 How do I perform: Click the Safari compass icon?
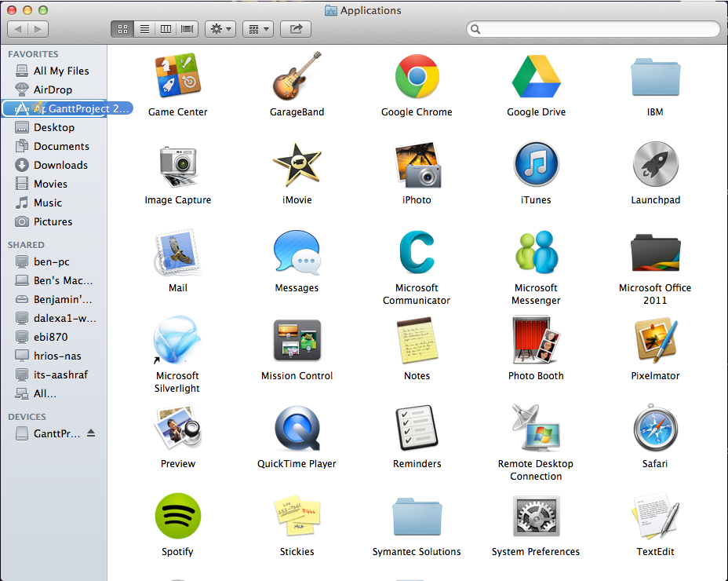click(x=655, y=428)
